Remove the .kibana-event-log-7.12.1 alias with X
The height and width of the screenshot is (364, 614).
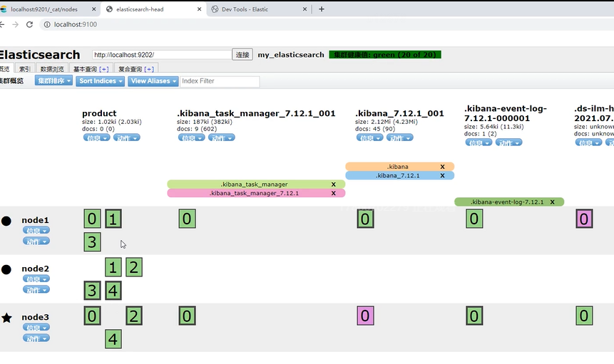click(x=553, y=202)
